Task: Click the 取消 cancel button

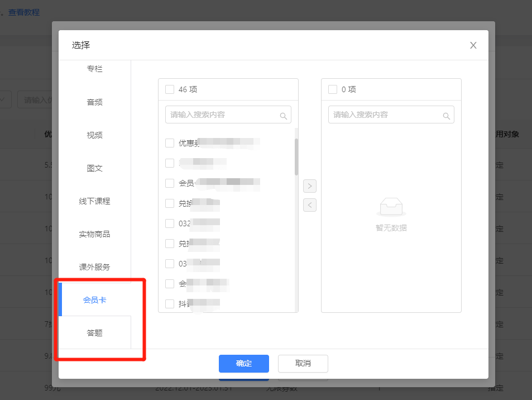Action: (303, 363)
